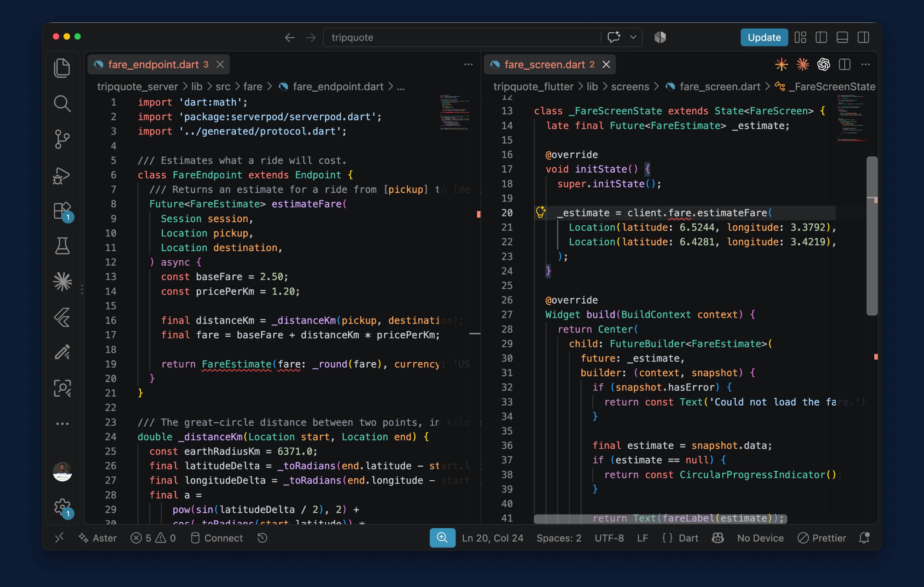The width and height of the screenshot is (924, 587).
Task: Click the lightbulb code action on line 20
Action: coord(541,212)
